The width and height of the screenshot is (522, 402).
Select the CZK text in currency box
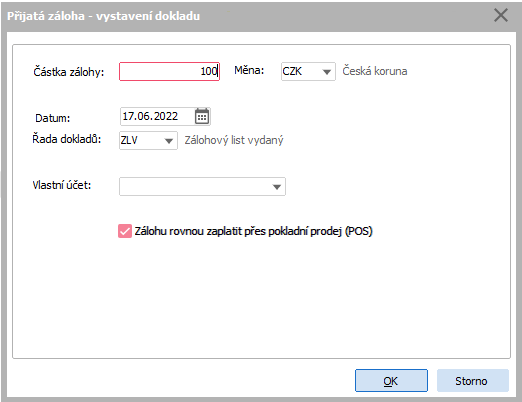[292, 71]
